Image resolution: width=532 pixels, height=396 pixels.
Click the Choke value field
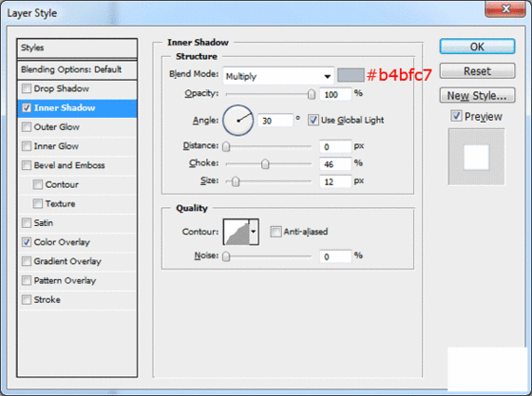coord(335,164)
